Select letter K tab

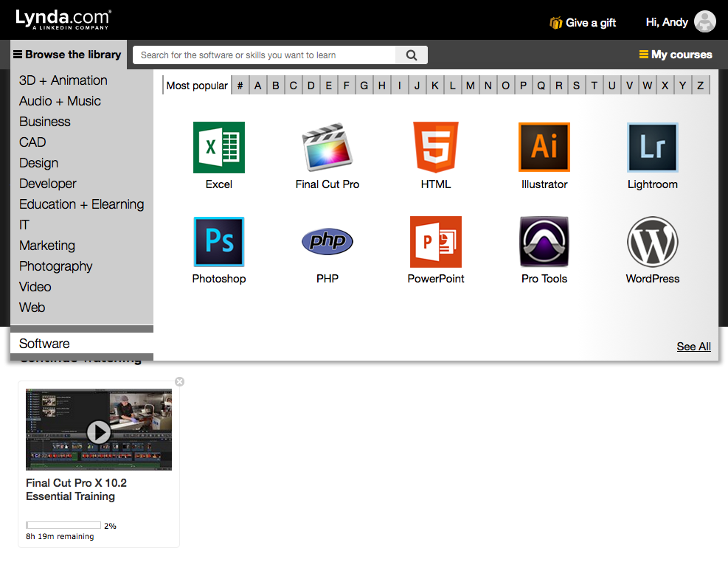(x=435, y=86)
